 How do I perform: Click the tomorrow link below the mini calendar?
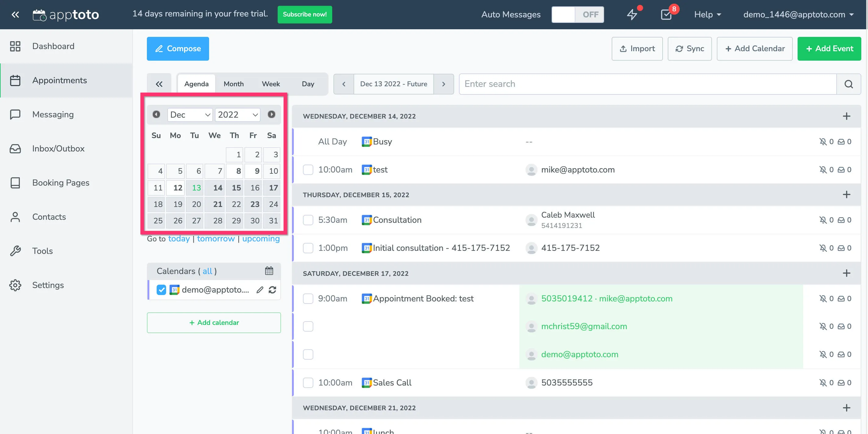[x=216, y=239]
